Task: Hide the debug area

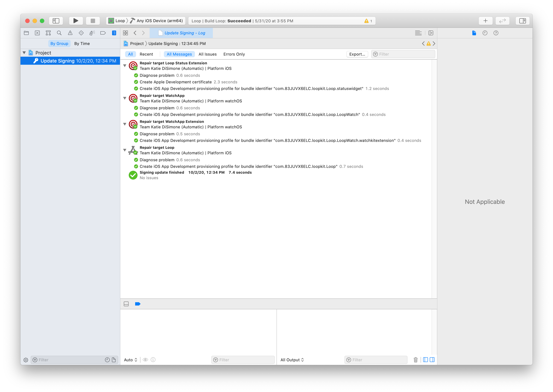Action: coord(126,304)
